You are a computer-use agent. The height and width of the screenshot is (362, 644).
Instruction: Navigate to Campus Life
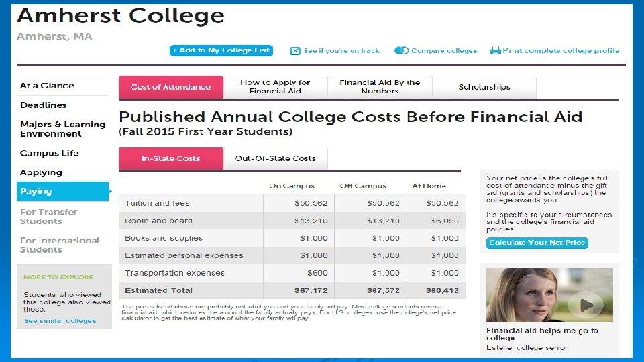[x=49, y=153]
